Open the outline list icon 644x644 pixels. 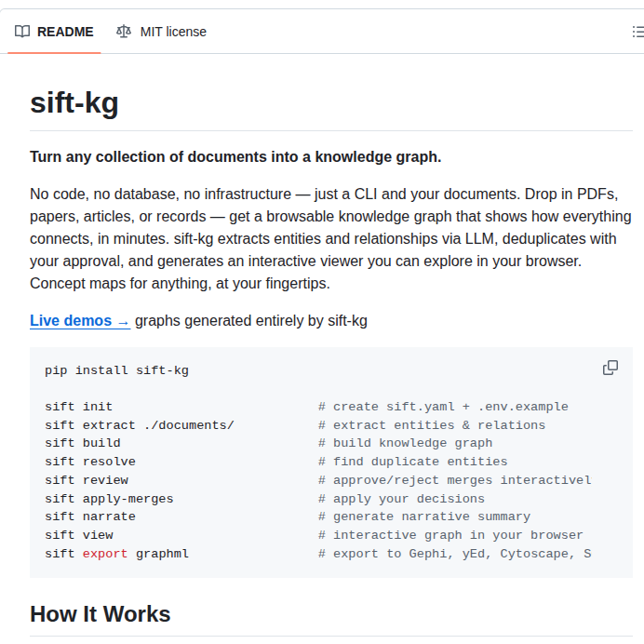[x=637, y=32]
